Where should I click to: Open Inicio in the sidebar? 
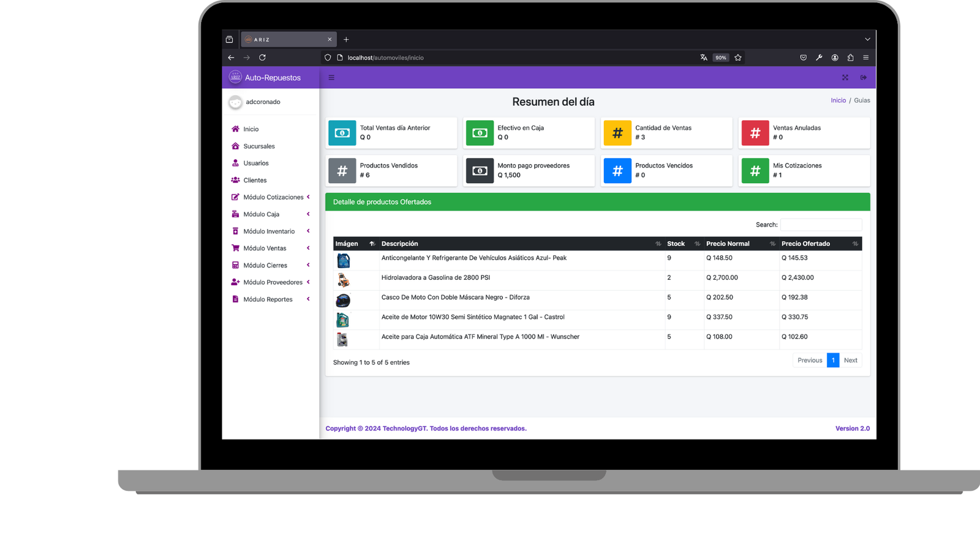[270, 129]
